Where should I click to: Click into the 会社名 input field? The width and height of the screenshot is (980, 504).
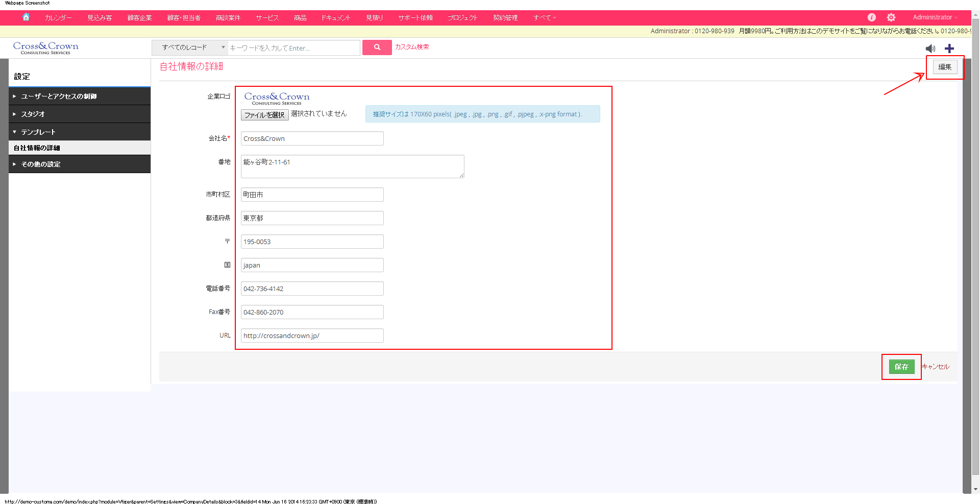312,138
